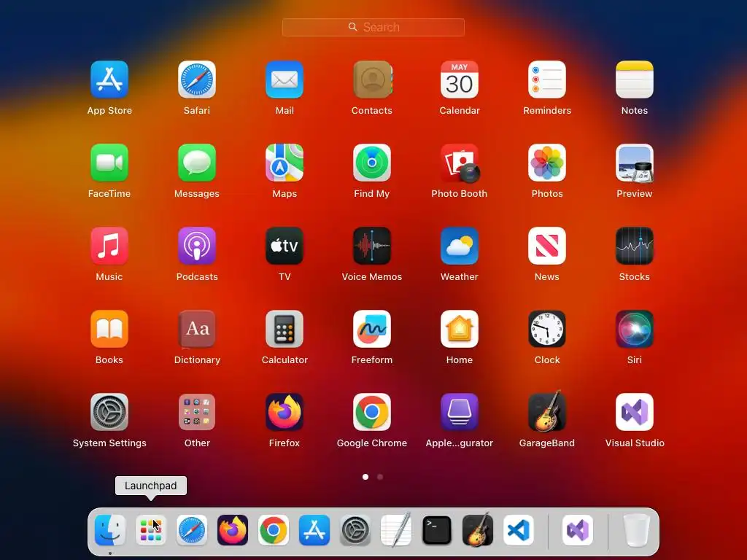Image resolution: width=747 pixels, height=560 pixels.
Task: Open System Settings from the Dock
Action: click(355, 530)
